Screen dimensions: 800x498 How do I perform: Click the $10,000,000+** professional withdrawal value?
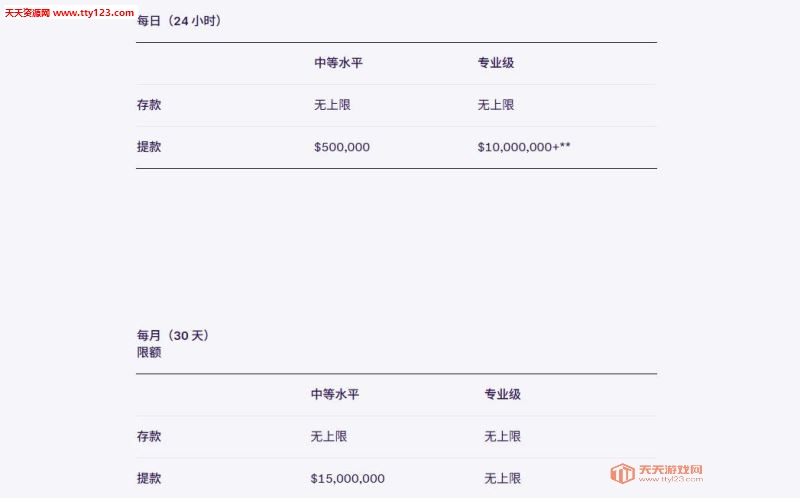[524, 147]
